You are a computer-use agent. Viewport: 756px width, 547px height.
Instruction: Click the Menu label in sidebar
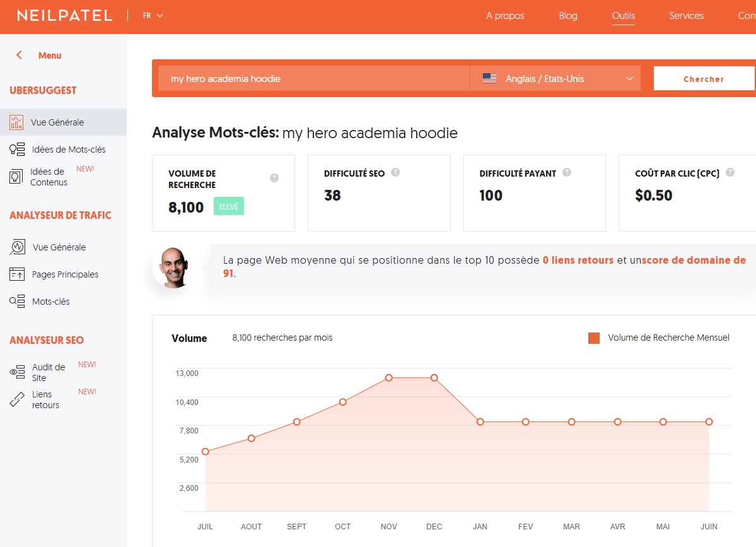(x=50, y=56)
